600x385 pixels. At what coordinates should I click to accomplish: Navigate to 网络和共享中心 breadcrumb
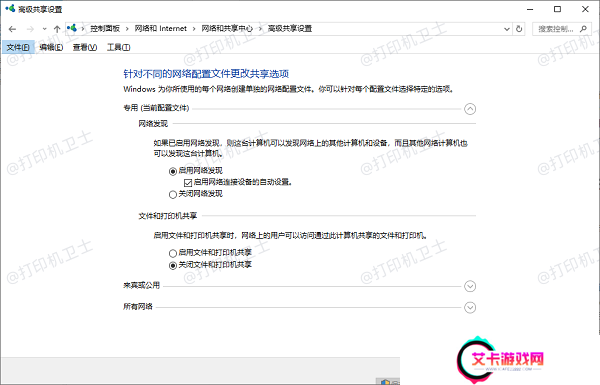(x=227, y=29)
